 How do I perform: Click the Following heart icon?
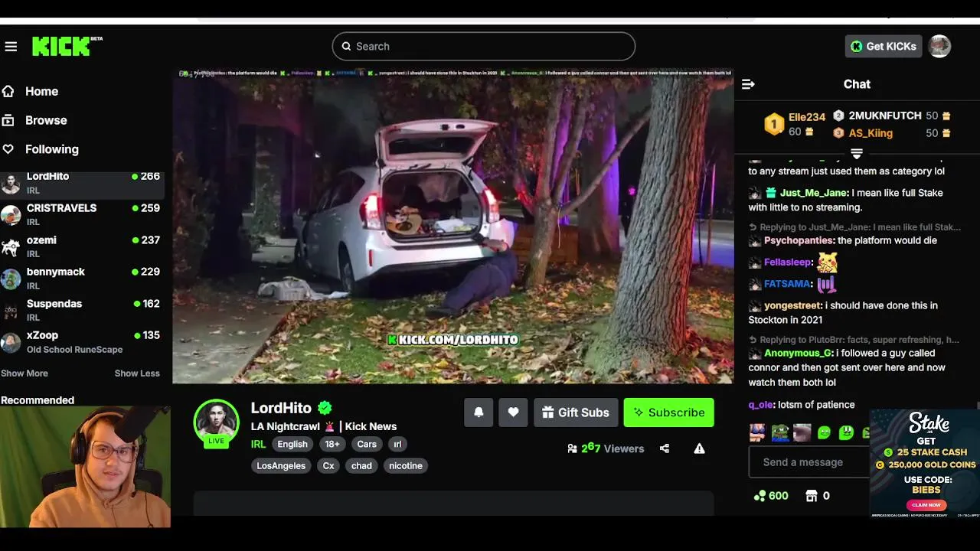[x=8, y=149]
